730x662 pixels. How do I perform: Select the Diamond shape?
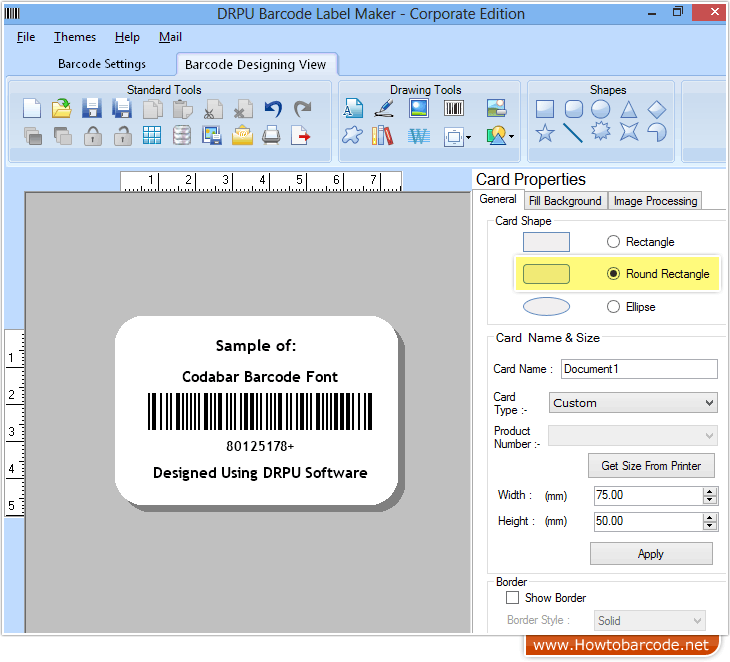(657, 109)
